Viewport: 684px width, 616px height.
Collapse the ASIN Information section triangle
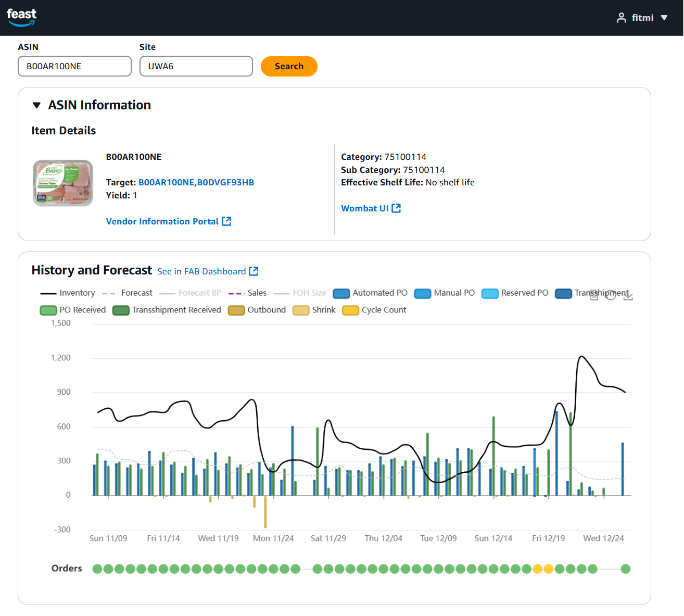(x=36, y=105)
